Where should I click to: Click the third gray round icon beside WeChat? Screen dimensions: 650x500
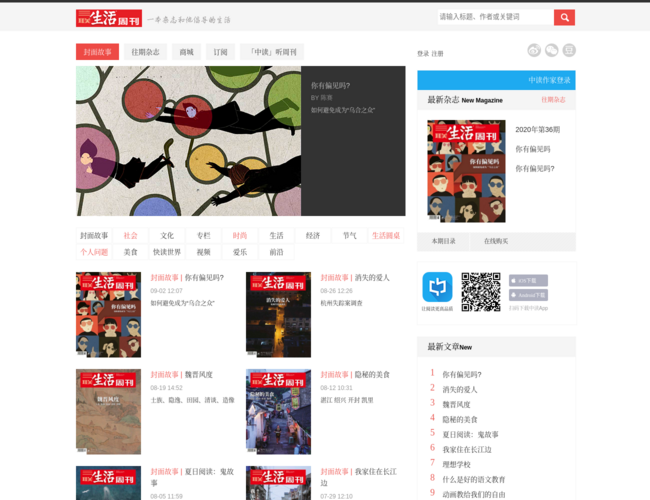[x=569, y=51]
